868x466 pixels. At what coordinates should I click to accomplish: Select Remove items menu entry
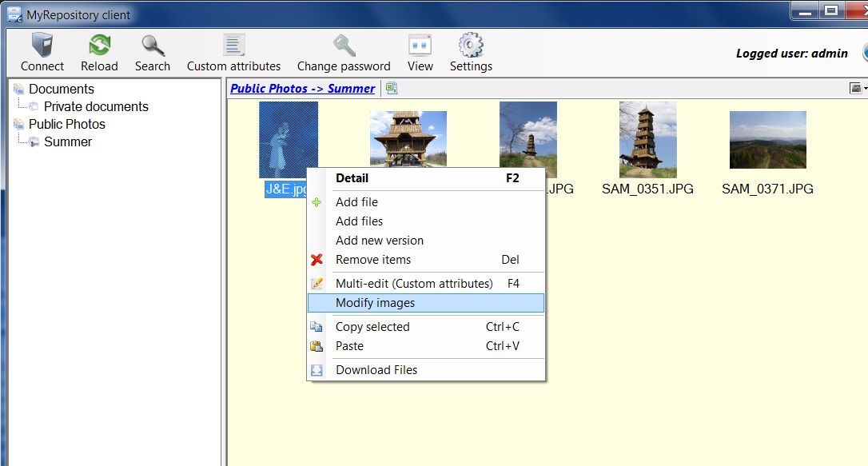426,260
